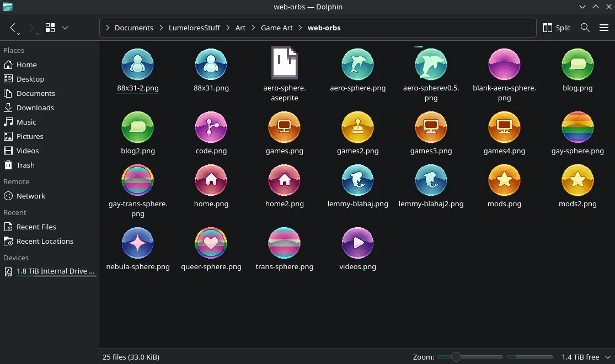Expand the chevron after Art breadcrumb
Viewport: 615px width, 364px height.
(253, 28)
